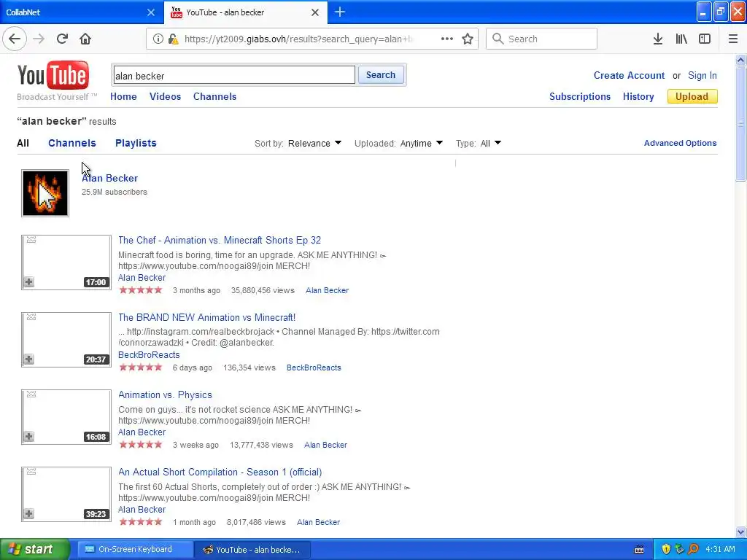Viewport: 747px width, 560px height.
Task: Click the magnifier tray icon
Action: pos(693,549)
